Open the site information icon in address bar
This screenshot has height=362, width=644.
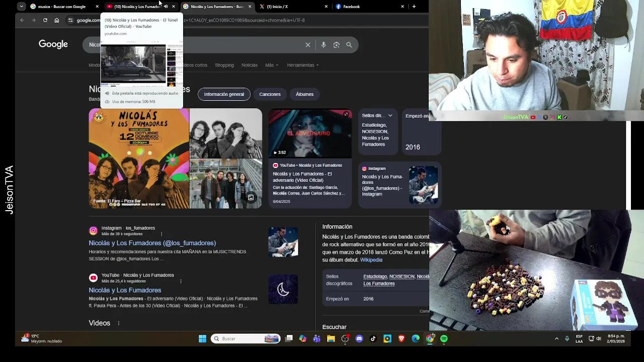(70, 20)
